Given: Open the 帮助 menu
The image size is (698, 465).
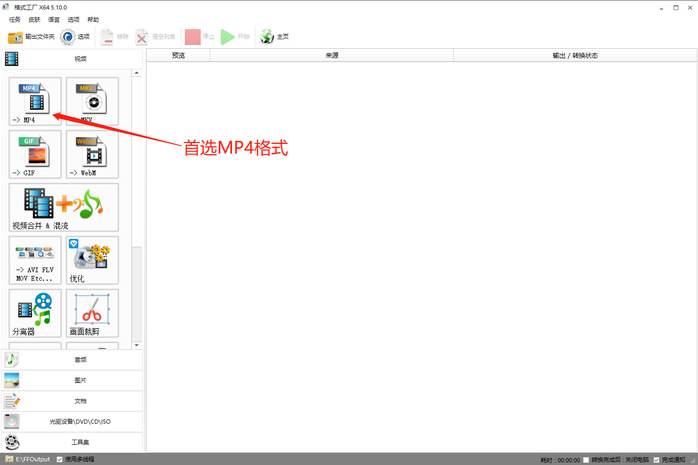Looking at the screenshot, I should coord(93,20).
